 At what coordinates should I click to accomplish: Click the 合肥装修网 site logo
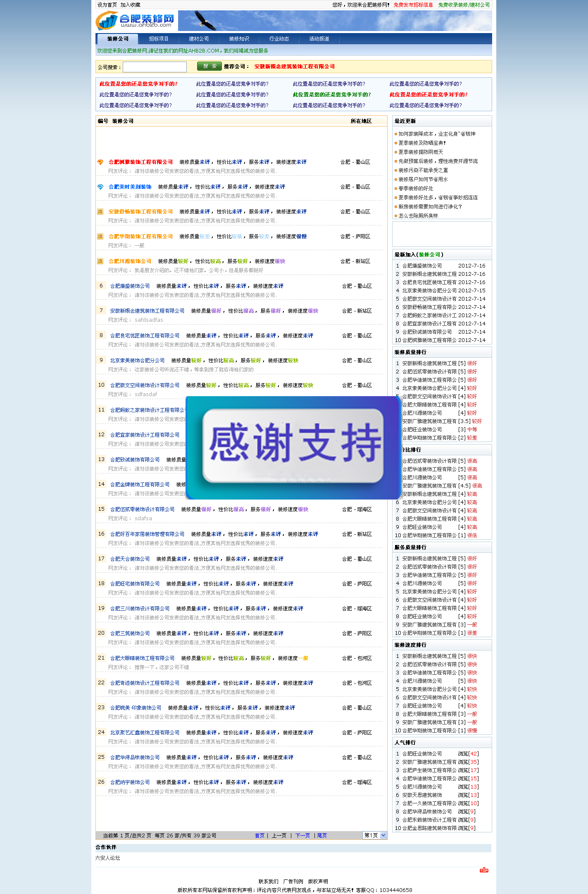pos(135,20)
